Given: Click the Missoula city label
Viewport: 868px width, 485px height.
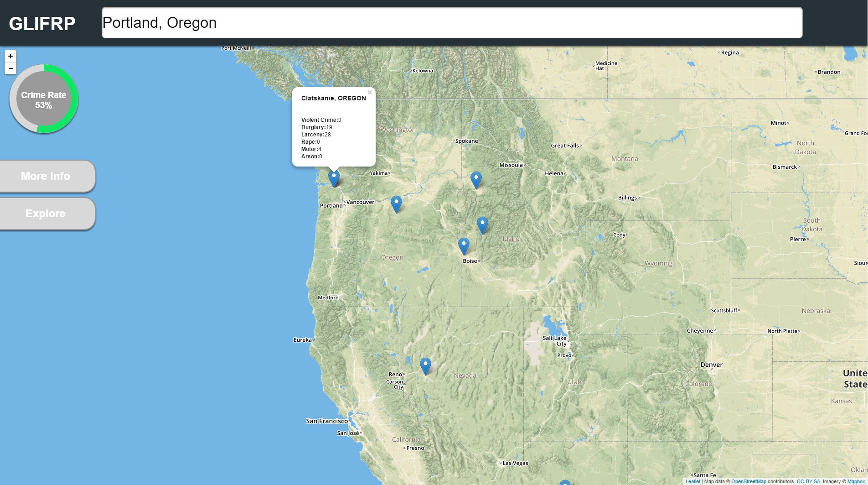Looking at the screenshot, I should (x=511, y=165).
